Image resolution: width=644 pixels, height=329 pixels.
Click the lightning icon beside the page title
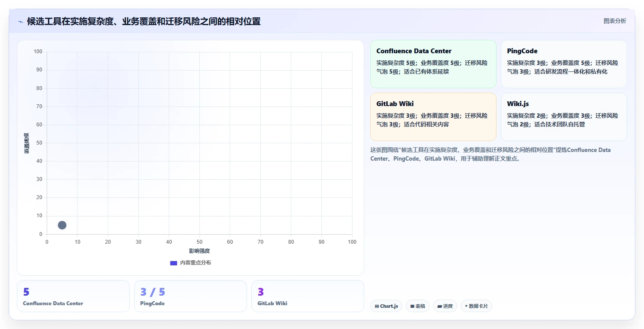[x=20, y=22]
